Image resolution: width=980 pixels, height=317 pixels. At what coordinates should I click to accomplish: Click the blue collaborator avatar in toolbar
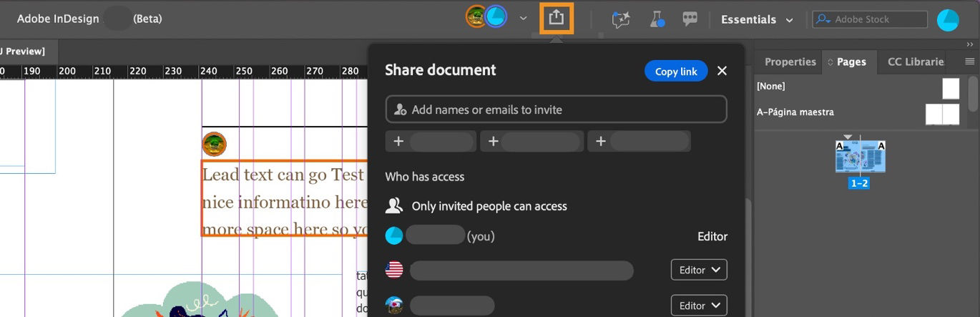point(495,16)
